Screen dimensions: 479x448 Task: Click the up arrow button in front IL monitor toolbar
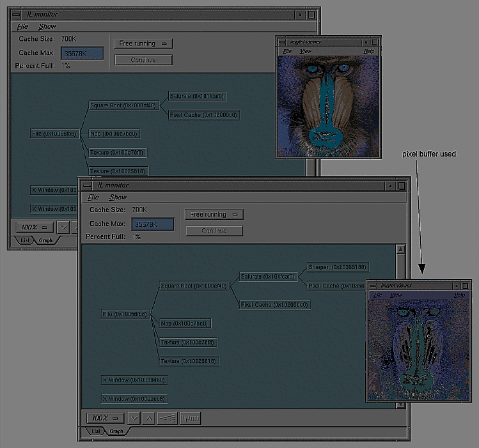(148, 418)
